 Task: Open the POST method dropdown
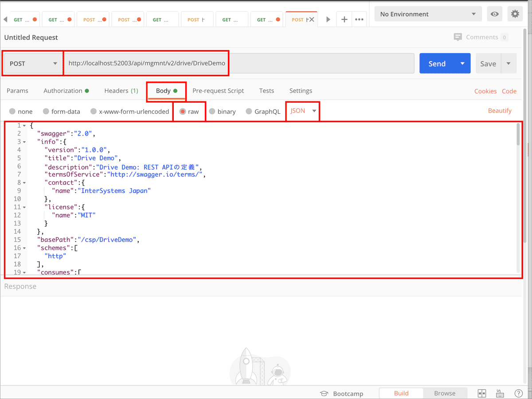(33, 63)
